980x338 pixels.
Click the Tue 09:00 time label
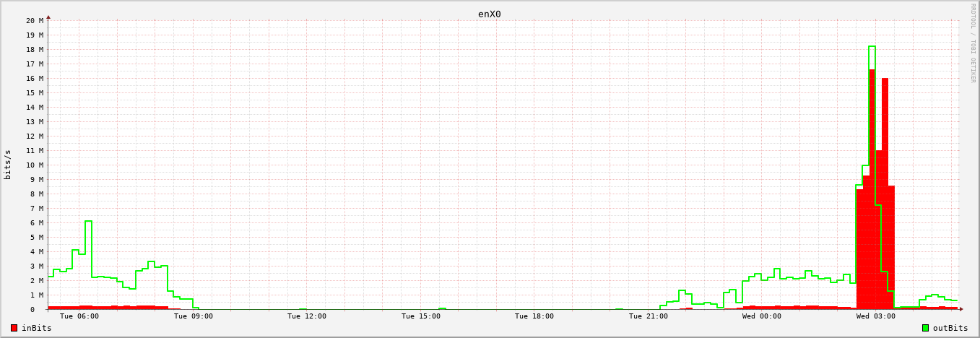pyautogui.click(x=193, y=316)
